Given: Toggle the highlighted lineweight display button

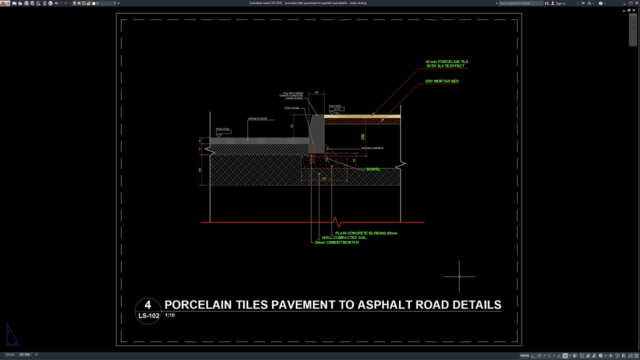Looking at the screenshot, I should [565, 356].
